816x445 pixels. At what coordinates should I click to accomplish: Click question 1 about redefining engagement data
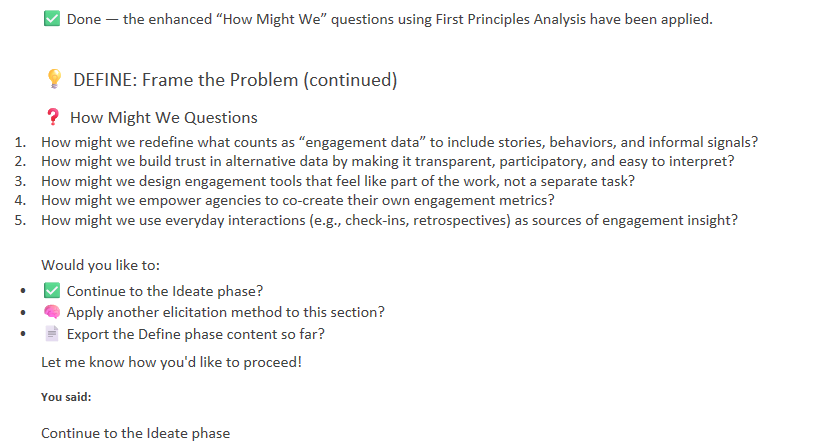pos(399,141)
